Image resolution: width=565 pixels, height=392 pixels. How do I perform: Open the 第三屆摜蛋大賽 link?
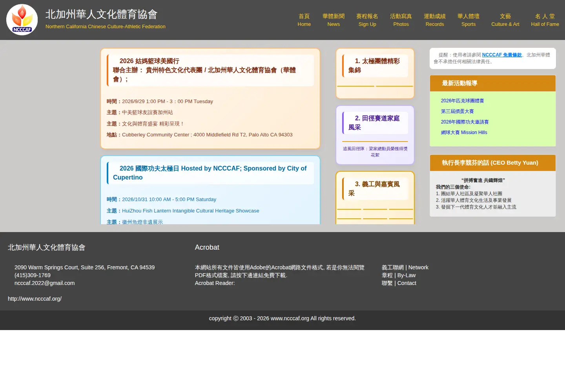pyautogui.click(x=457, y=111)
